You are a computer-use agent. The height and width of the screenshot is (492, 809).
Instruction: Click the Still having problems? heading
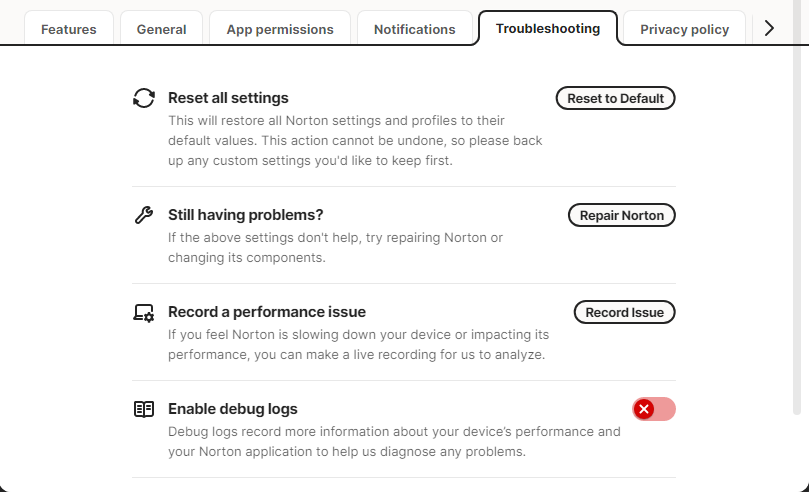coord(246,215)
